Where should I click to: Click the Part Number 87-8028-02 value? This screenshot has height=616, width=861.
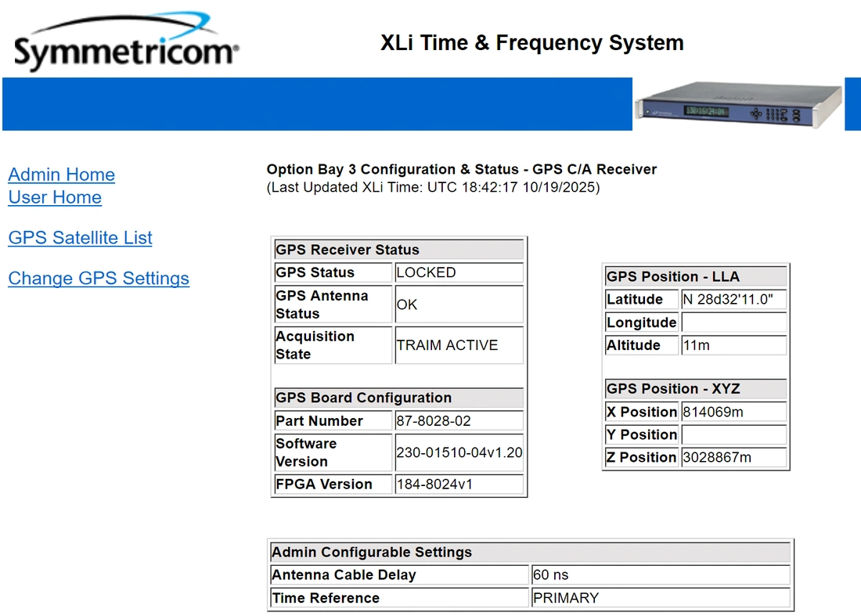point(459,421)
